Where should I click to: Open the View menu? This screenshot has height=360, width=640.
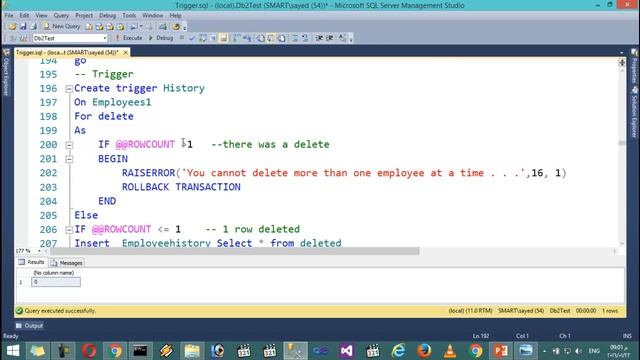[41, 16]
